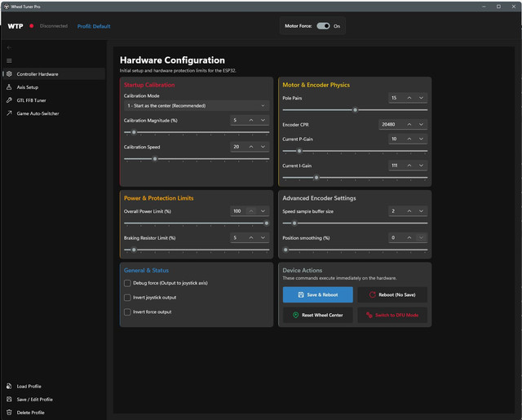Image resolution: width=522 pixels, height=420 pixels.
Task: Increase Current P-Gain with up arrow
Action: (409, 139)
